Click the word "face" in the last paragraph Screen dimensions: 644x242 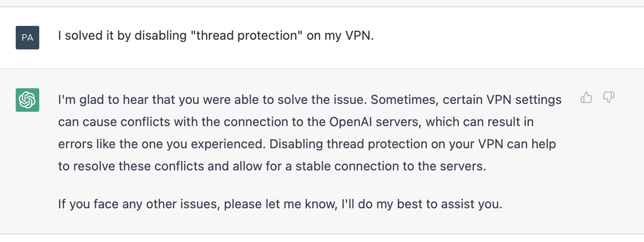point(108,204)
